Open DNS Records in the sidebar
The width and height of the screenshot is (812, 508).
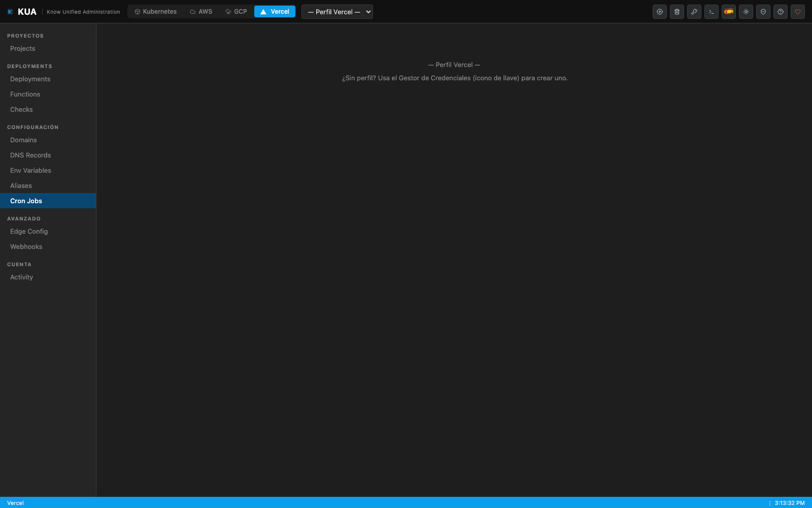point(48,155)
